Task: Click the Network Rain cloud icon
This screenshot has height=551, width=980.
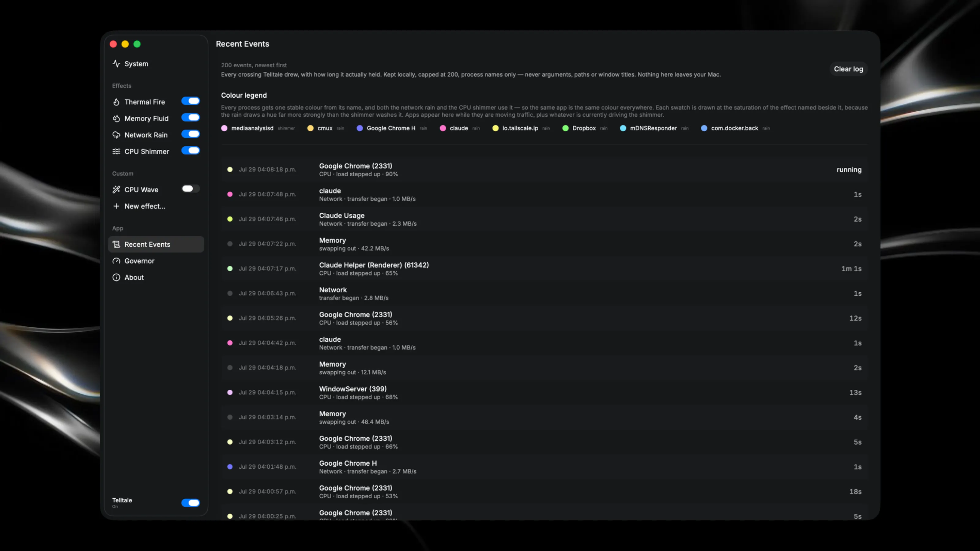Action: pyautogui.click(x=116, y=135)
